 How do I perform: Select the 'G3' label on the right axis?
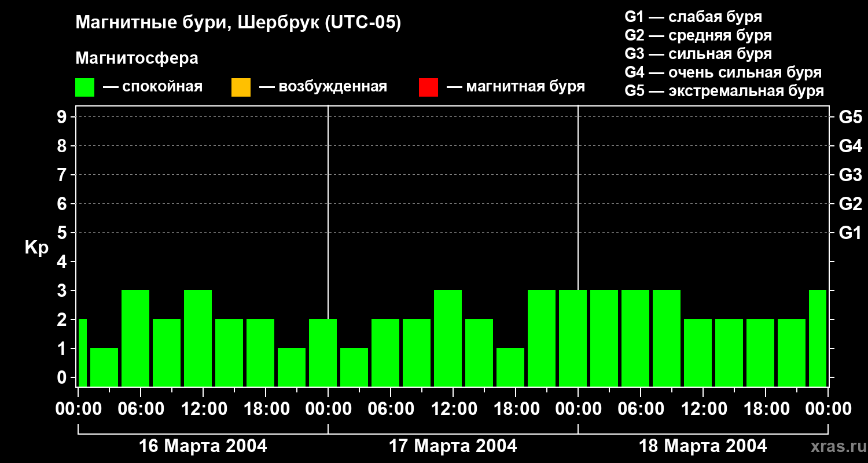tap(851, 175)
